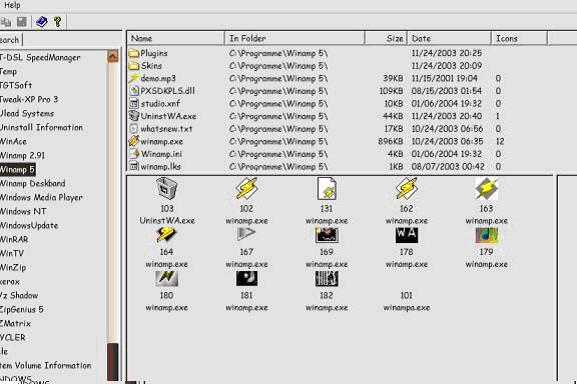The width and height of the screenshot is (577, 384).
Task: Click the 896KB size of winamp.exe
Action: 390,141
